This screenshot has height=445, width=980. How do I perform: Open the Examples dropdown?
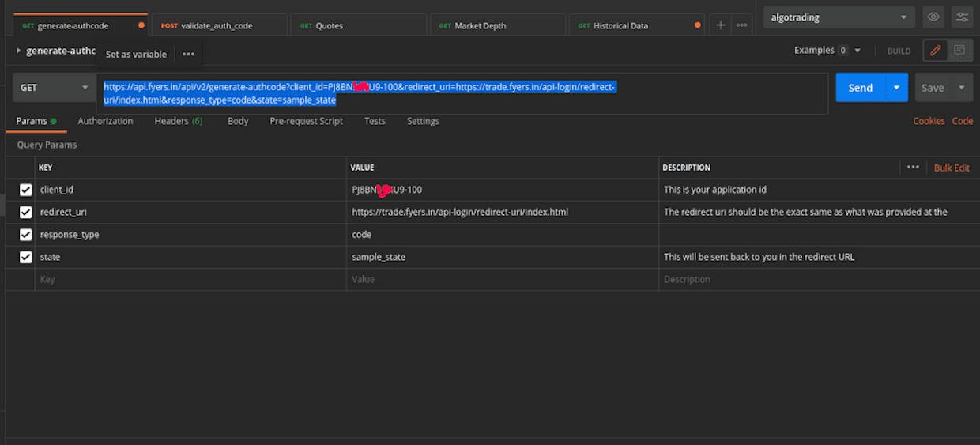[x=827, y=51]
